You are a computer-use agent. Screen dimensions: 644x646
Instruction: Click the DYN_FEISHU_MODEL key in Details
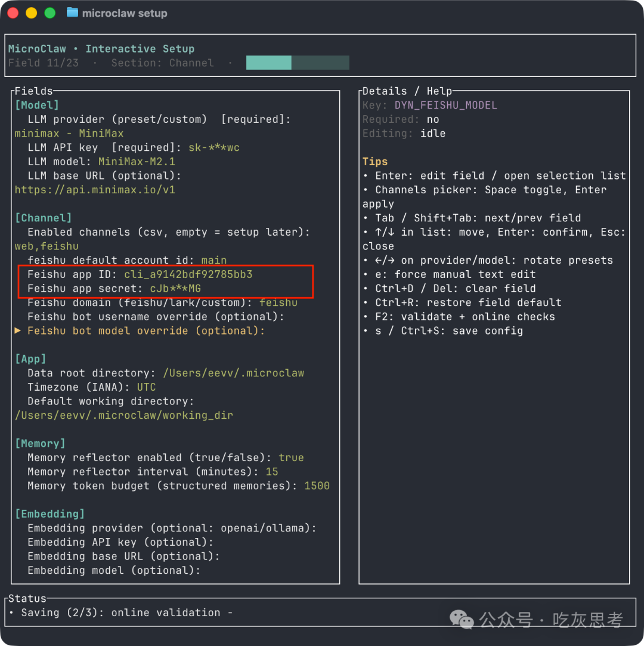pyautogui.click(x=445, y=106)
